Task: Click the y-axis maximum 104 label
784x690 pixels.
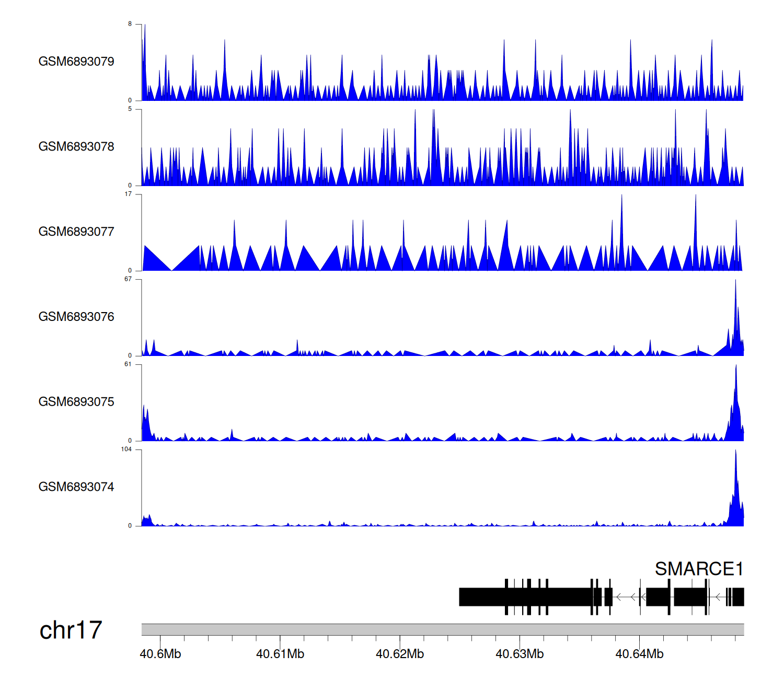Action: [x=126, y=450]
